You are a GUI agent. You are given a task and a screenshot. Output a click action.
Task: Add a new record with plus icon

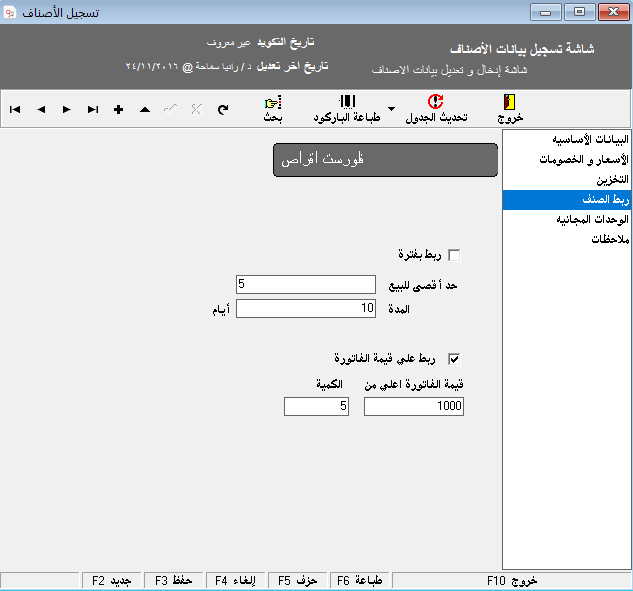[119, 109]
